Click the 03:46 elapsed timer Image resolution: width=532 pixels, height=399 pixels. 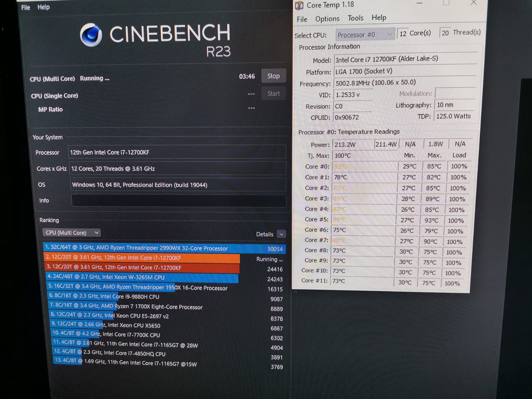(247, 76)
